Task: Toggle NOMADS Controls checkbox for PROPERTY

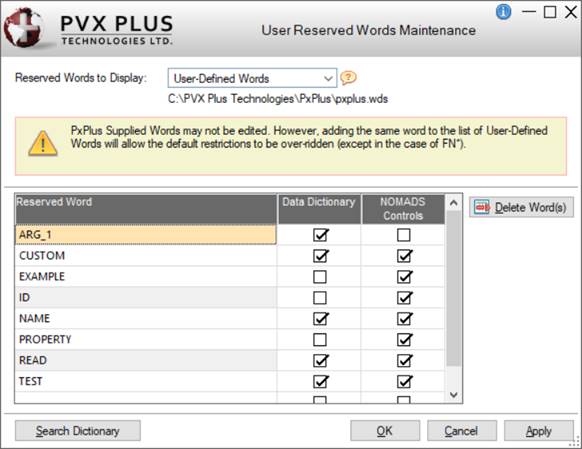Action: pyautogui.click(x=404, y=340)
